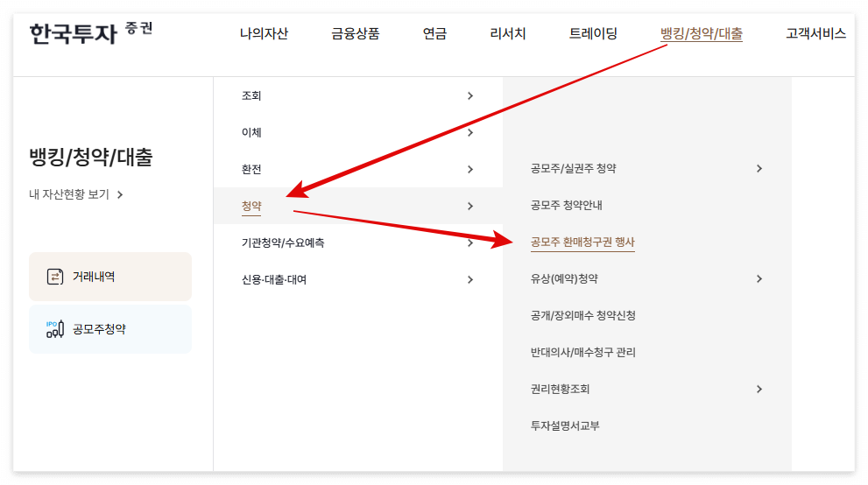Expand the 유상(예약)청약 chevron

tap(759, 278)
